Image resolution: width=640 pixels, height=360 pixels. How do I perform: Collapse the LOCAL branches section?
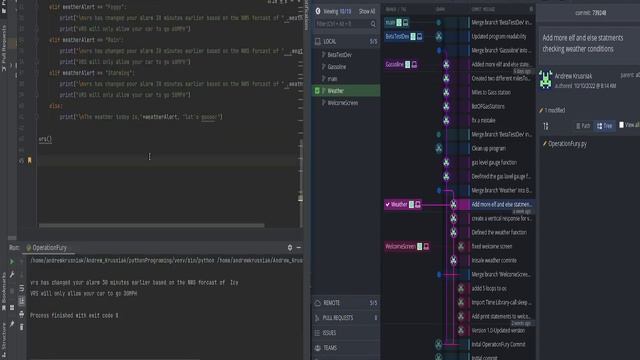coord(346,41)
